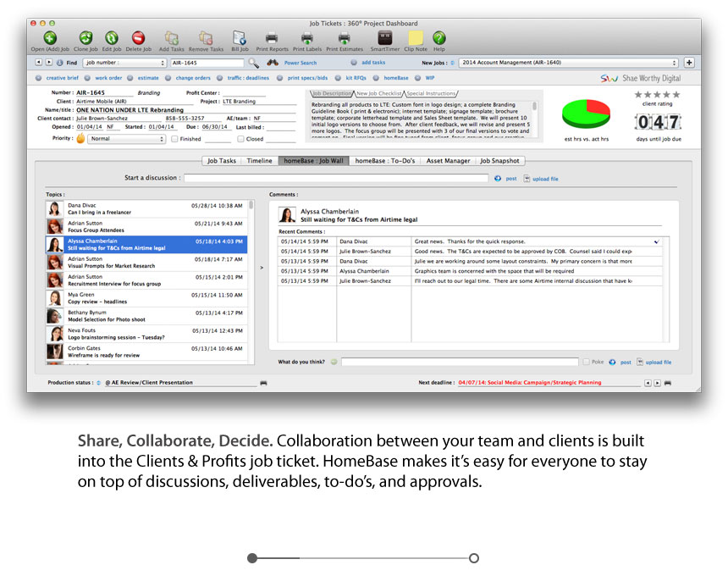Launch the SmartTimer tool
728x576 pixels.
385,38
